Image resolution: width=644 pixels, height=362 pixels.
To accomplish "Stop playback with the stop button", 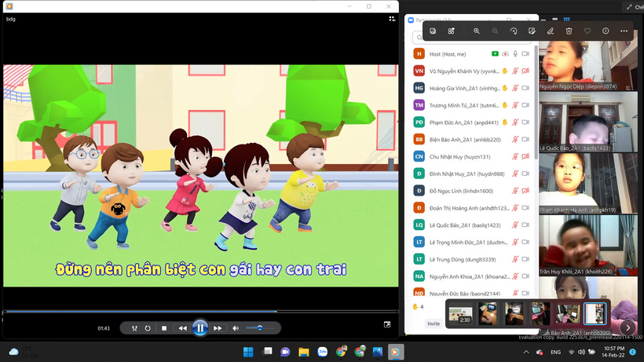I will coord(164,328).
